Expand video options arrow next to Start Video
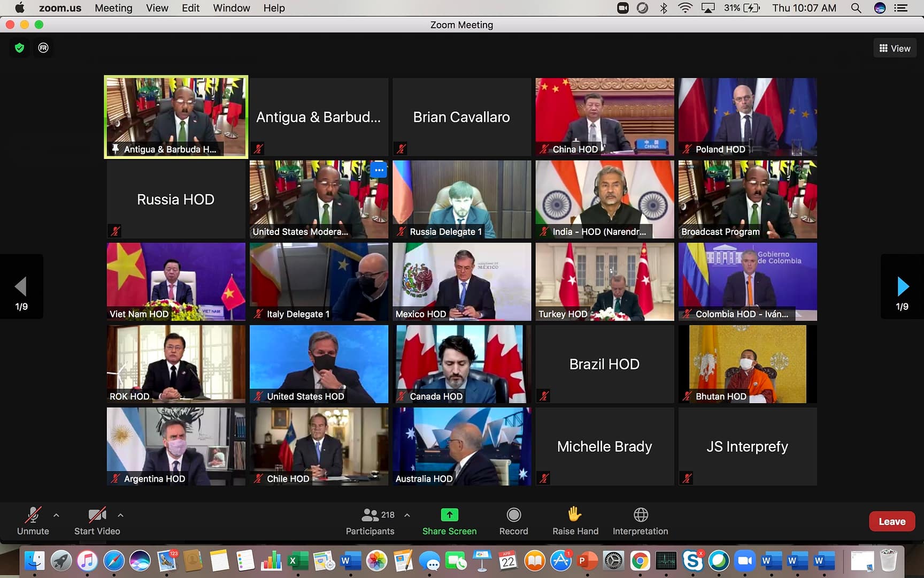 coord(120,515)
